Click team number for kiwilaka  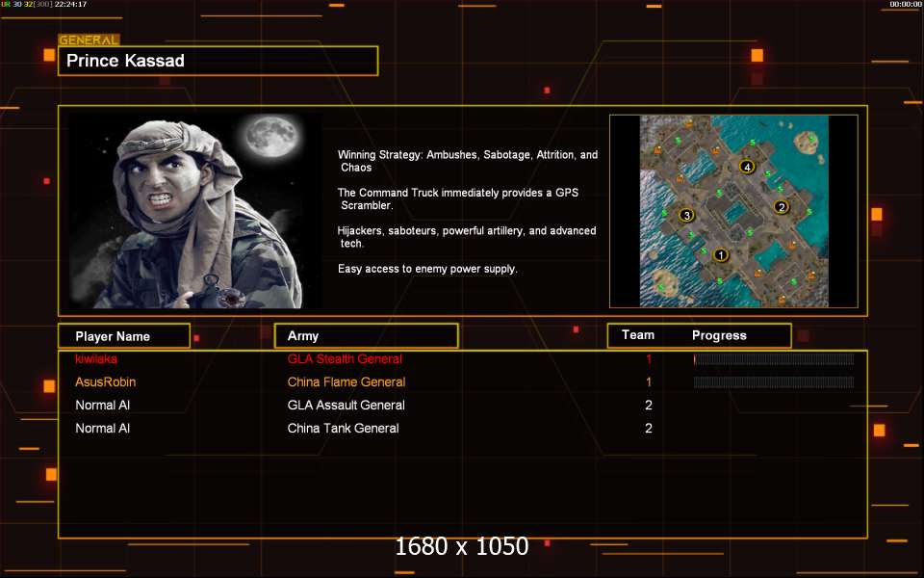point(648,359)
